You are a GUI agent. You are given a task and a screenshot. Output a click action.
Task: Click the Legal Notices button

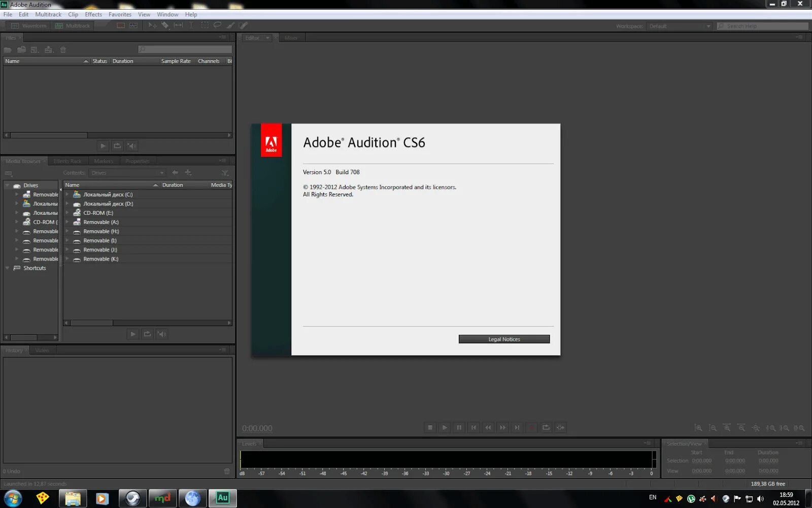pyautogui.click(x=503, y=339)
